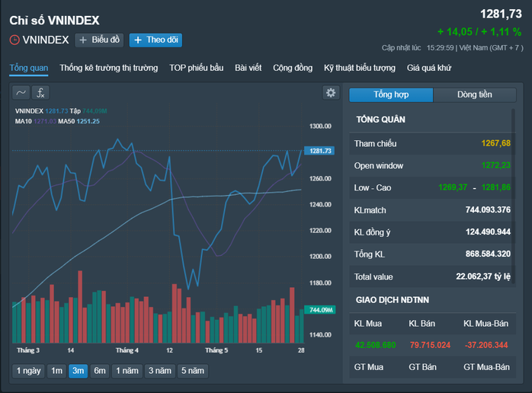Follow the index with Theo dõi button
Viewport: 532px width, 393px height.
pyautogui.click(x=155, y=40)
